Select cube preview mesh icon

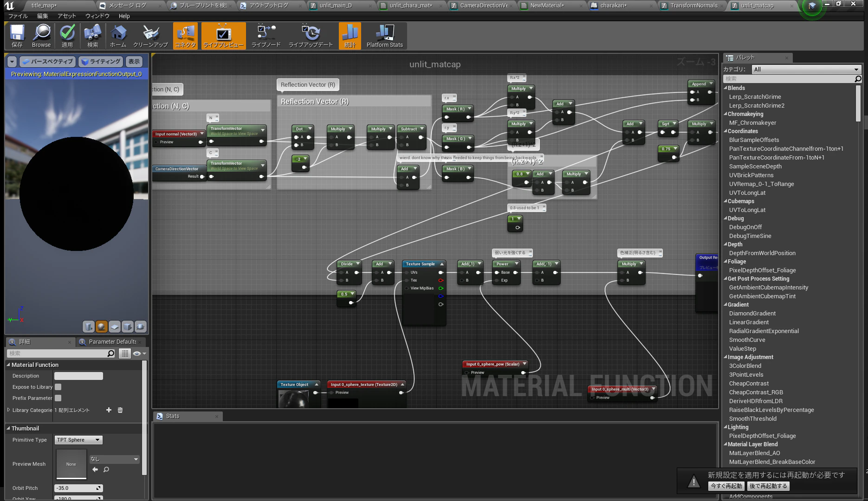128,327
